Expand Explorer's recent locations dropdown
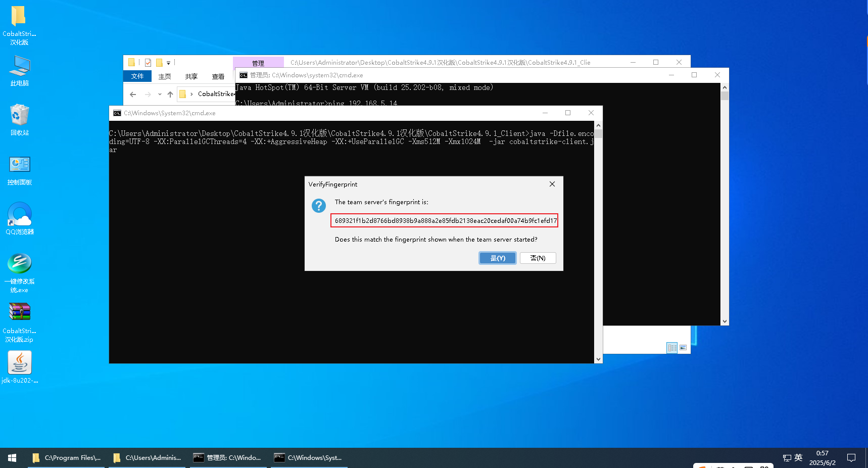Screen dimensions: 868x468 click(160, 94)
